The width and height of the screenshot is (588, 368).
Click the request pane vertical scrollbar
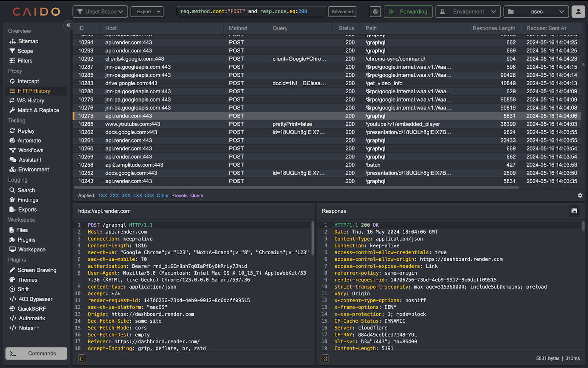[313, 238]
